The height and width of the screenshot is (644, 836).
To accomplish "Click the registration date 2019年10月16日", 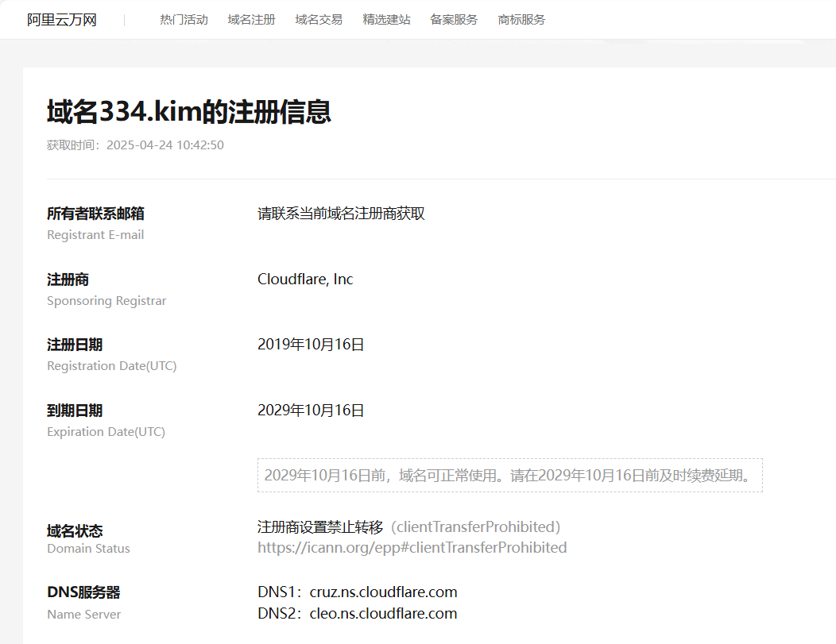I will pyautogui.click(x=311, y=345).
